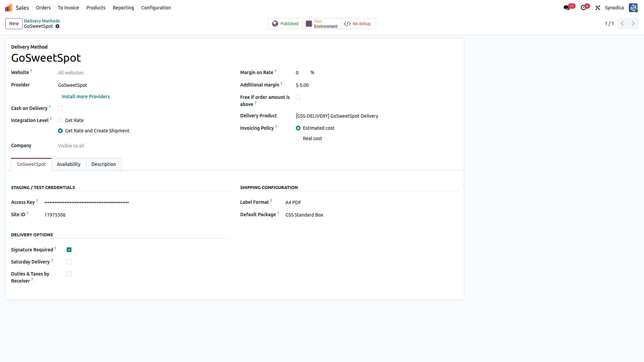Open the Reporting menu
This screenshot has height=362, width=644.
(x=123, y=8)
